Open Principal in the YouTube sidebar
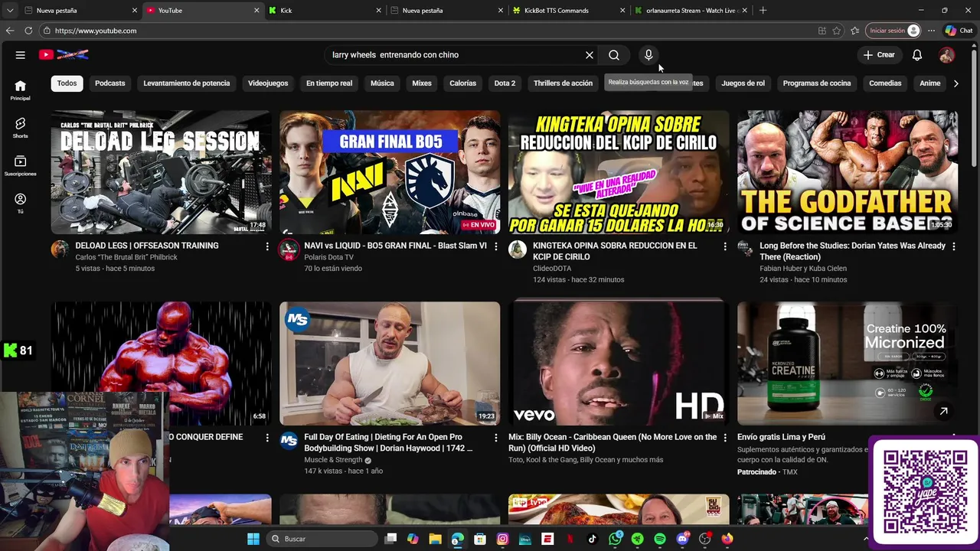The height and width of the screenshot is (551, 980). click(21, 90)
